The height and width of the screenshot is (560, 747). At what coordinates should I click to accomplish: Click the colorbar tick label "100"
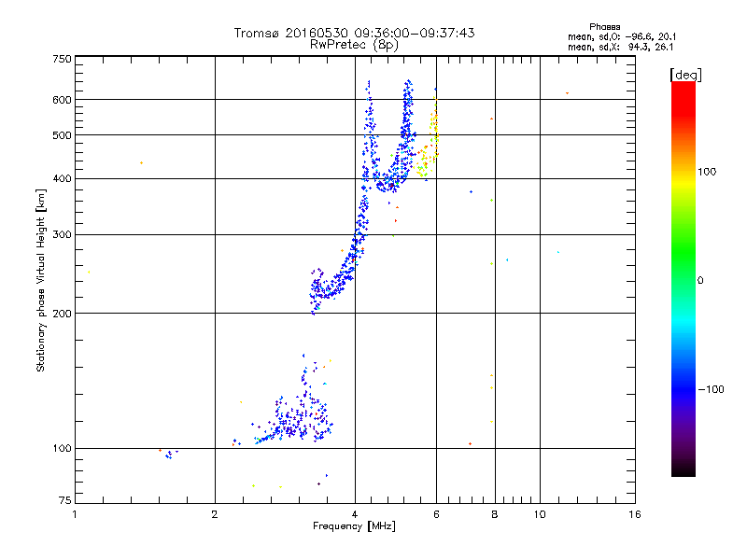[707, 172]
